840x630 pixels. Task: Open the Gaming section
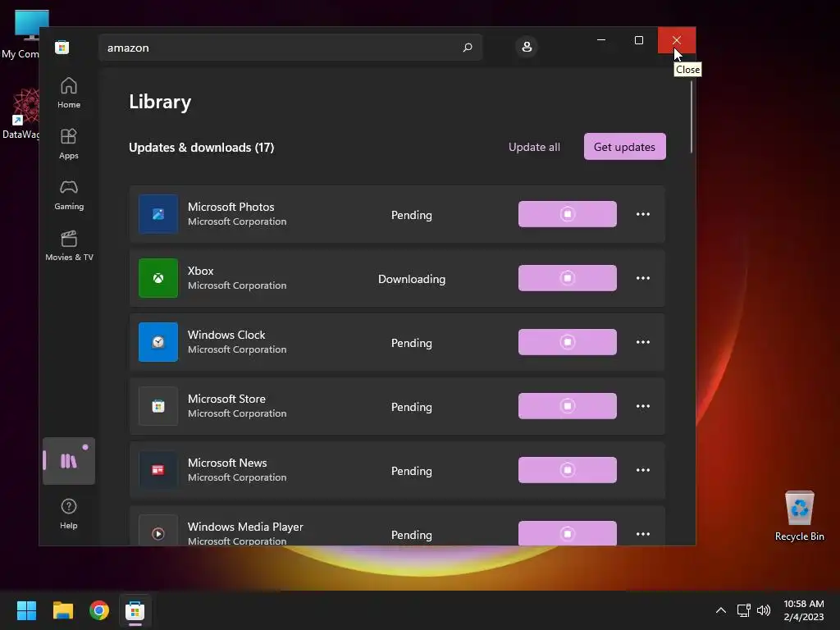pos(69,195)
